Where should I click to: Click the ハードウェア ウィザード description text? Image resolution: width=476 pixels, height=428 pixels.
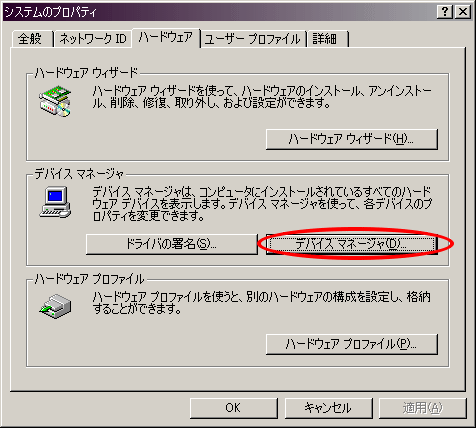click(262, 97)
